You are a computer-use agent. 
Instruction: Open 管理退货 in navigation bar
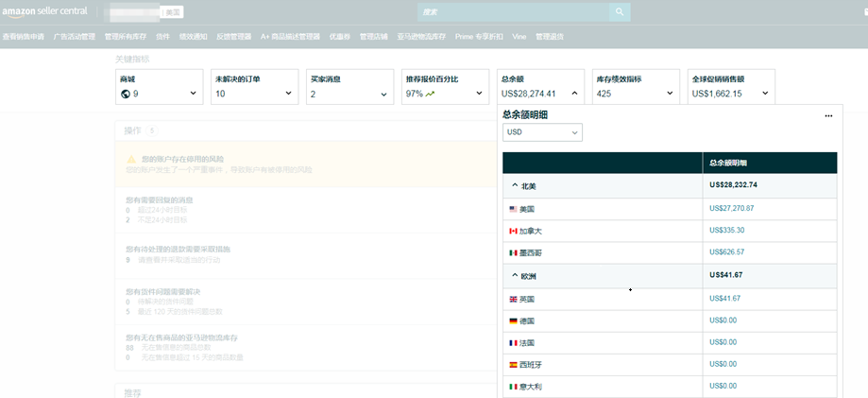(x=550, y=37)
